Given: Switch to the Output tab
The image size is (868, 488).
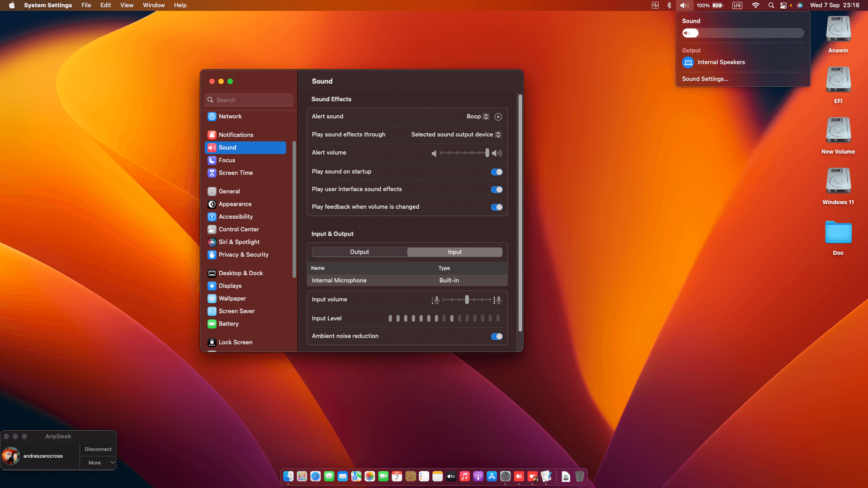Looking at the screenshot, I should click(x=359, y=252).
